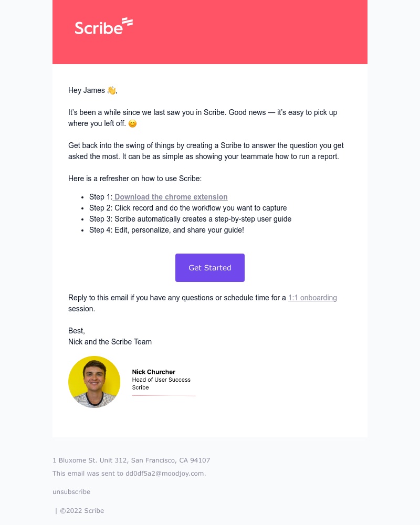Click the smiling face emoji
This screenshot has height=525, width=420.
click(132, 124)
